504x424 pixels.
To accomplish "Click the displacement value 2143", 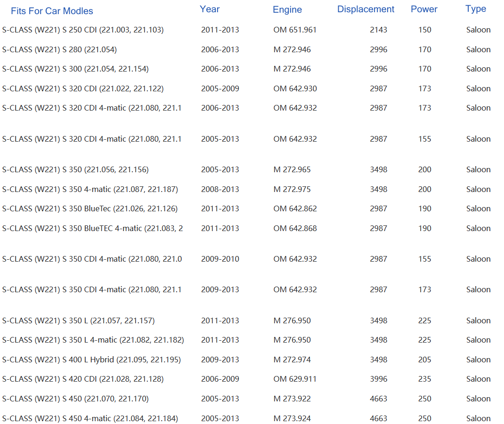I will click(x=378, y=30).
